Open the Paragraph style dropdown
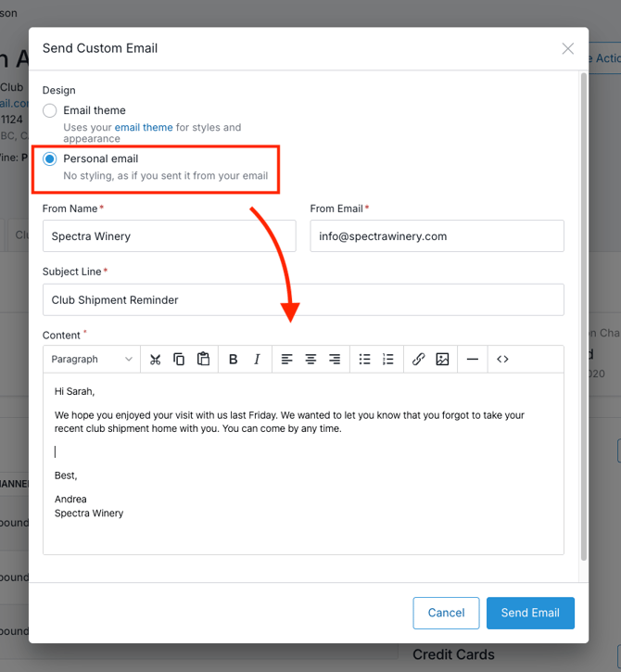The image size is (621, 672). coord(92,359)
